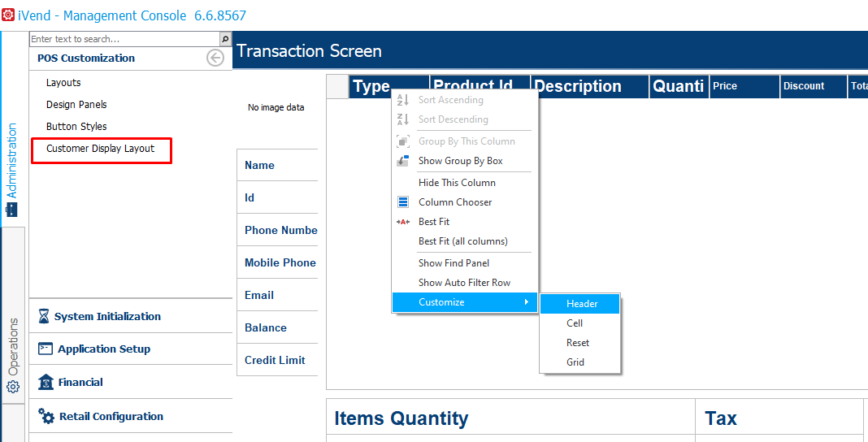This screenshot has width=868, height=442.
Task: Select Show Auto Filter Row entry
Action: click(465, 283)
